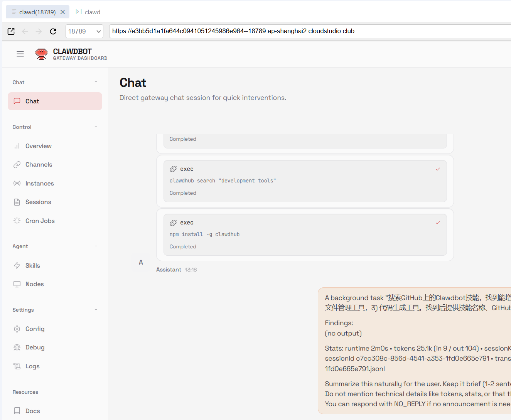Open the Logs page

click(55, 366)
